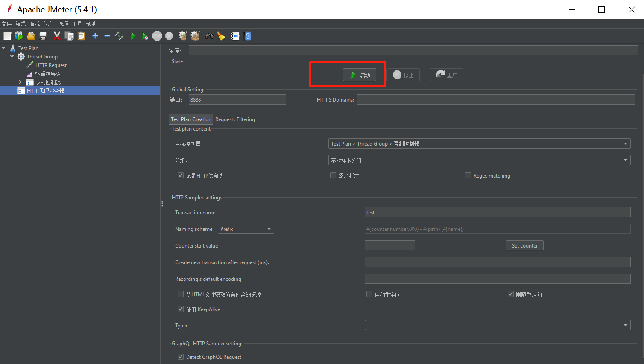The height and width of the screenshot is (364, 644).
Task: Click the Transaction name field containing test
Action: [x=498, y=212]
